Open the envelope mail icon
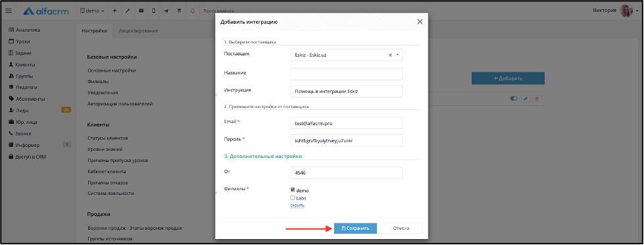 coord(141,11)
